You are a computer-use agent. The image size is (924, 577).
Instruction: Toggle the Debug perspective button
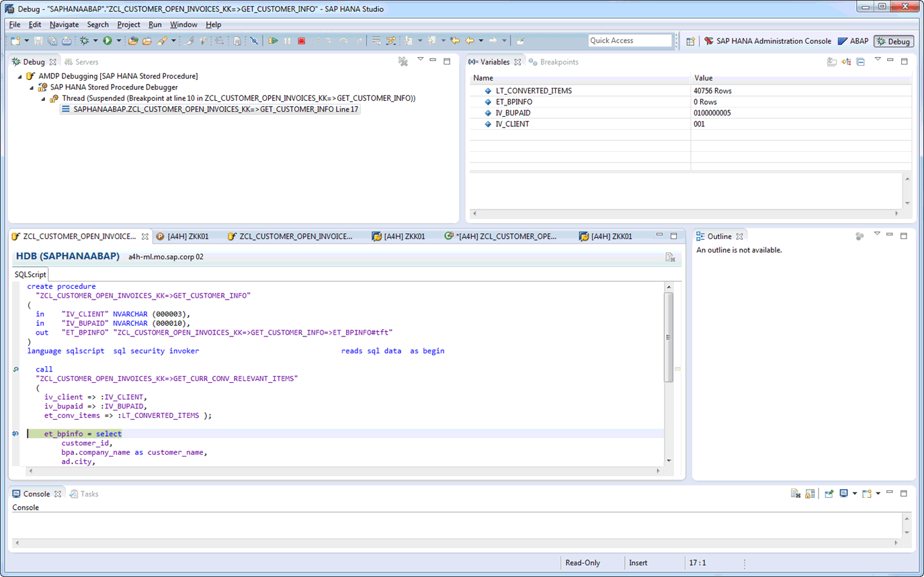click(893, 41)
